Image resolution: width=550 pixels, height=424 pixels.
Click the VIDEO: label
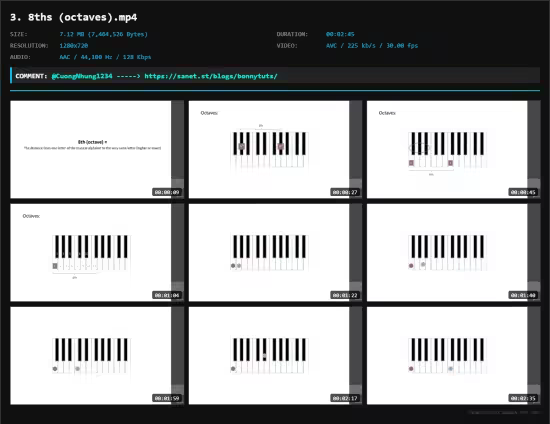point(287,46)
